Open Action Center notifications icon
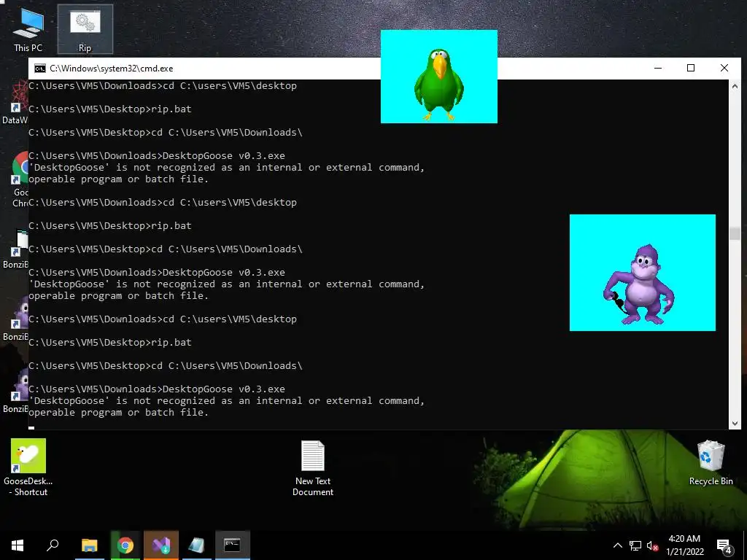This screenshot has height=560, width=747. click(724, 546)
